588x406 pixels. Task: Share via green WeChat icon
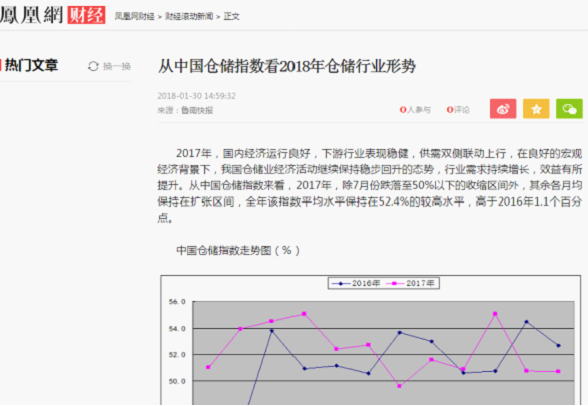coord(569,109)
